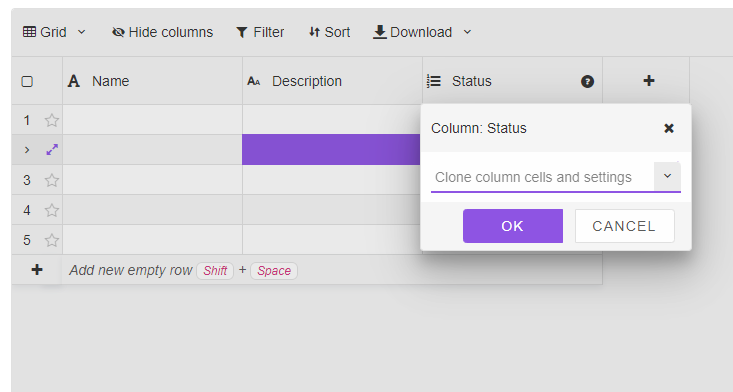Open the column action dropdown arrow
Viewport: 733px width, 392px height.
pyautogui.click(x=667, y=176)
